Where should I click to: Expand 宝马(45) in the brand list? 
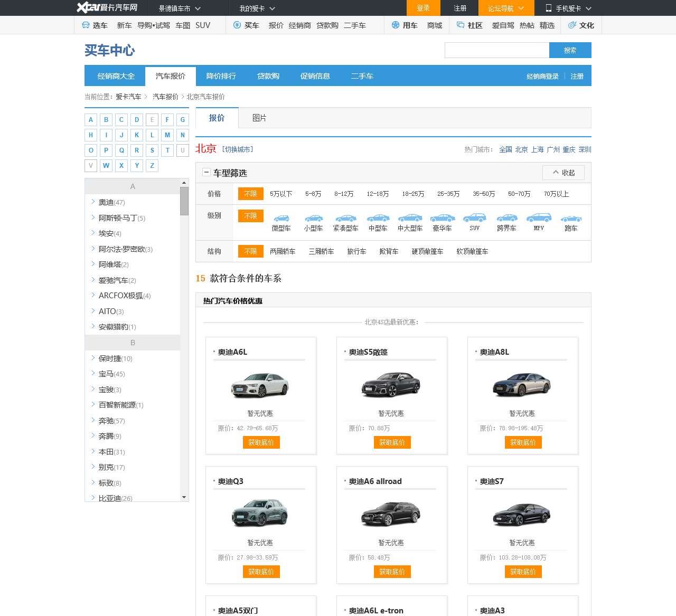pyautogui.click(x=111, y=374)
